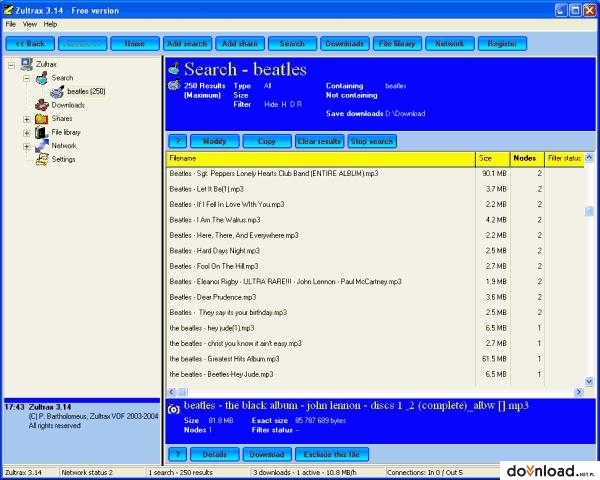This screenshot has width=600, height=480.
Task: Click the Details button
Action: pyautogui.click(x=215, y=454)
